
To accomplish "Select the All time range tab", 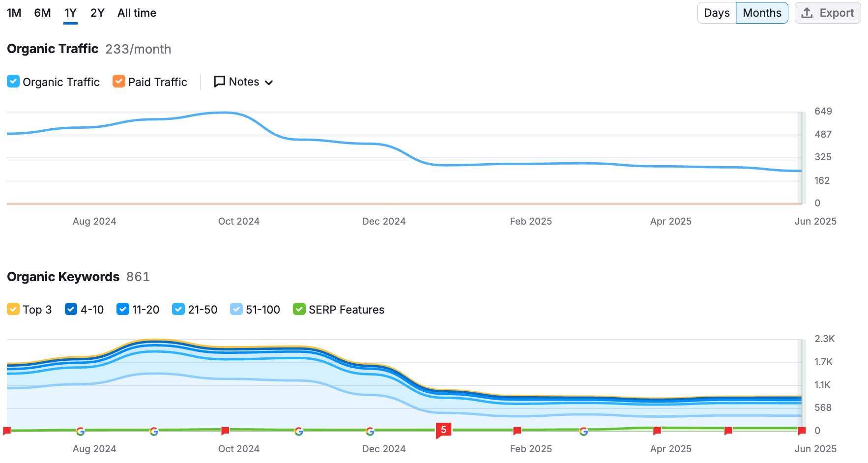I will tap(137, 13).
